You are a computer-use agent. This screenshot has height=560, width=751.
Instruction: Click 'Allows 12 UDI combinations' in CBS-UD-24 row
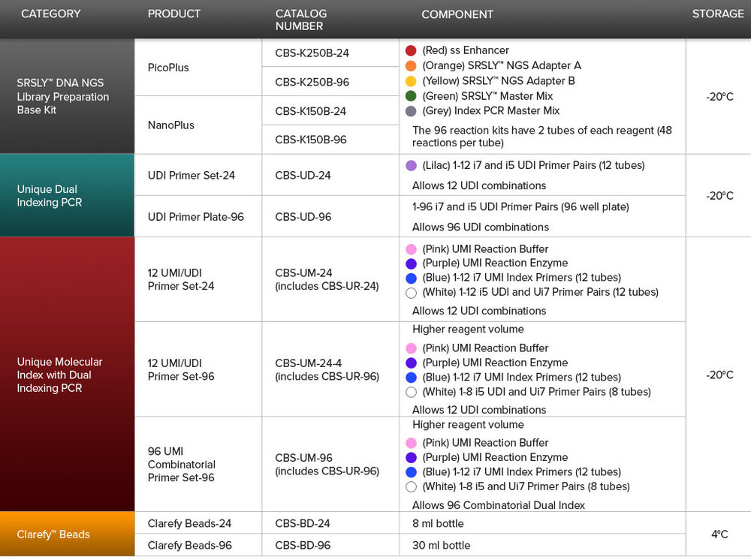[479, 185]
